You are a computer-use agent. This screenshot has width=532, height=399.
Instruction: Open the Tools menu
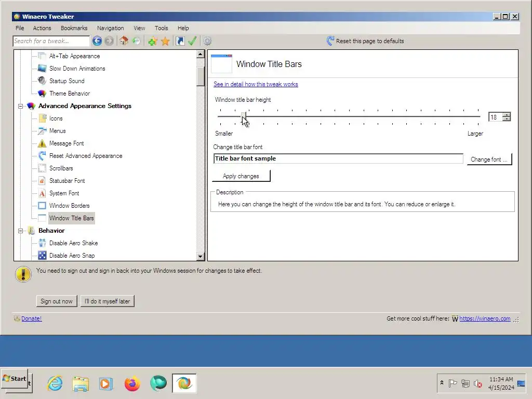[162, 28]
